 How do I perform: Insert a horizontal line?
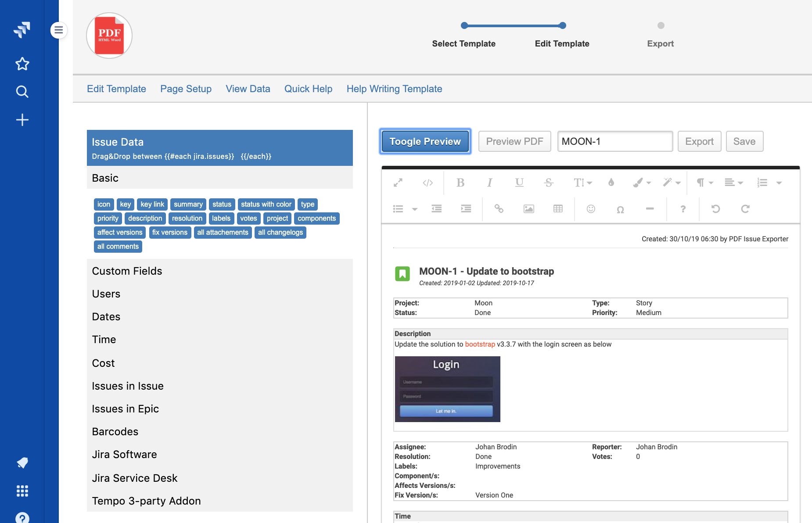pyautogui.click(x=650, y=209)
